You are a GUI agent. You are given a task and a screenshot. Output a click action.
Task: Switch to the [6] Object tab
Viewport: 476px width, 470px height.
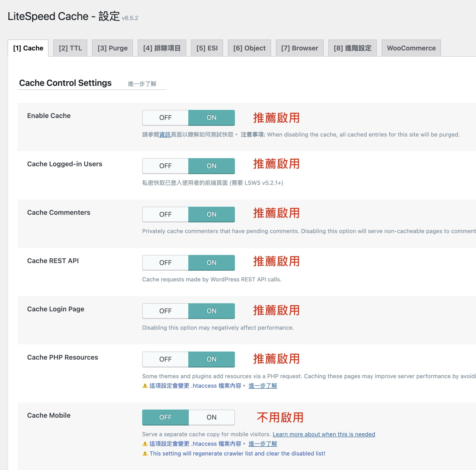249,48
